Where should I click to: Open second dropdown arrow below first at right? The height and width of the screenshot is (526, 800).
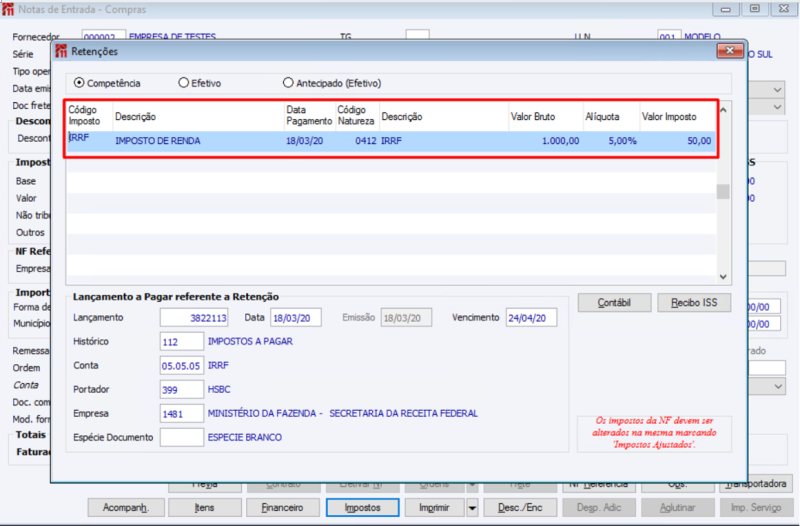777,107
